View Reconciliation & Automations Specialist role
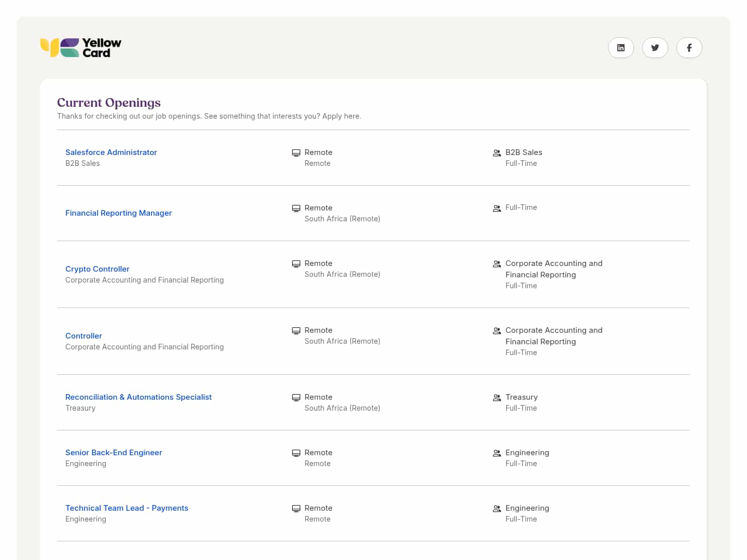Screen dimensions: 747x560 point(139,397)
